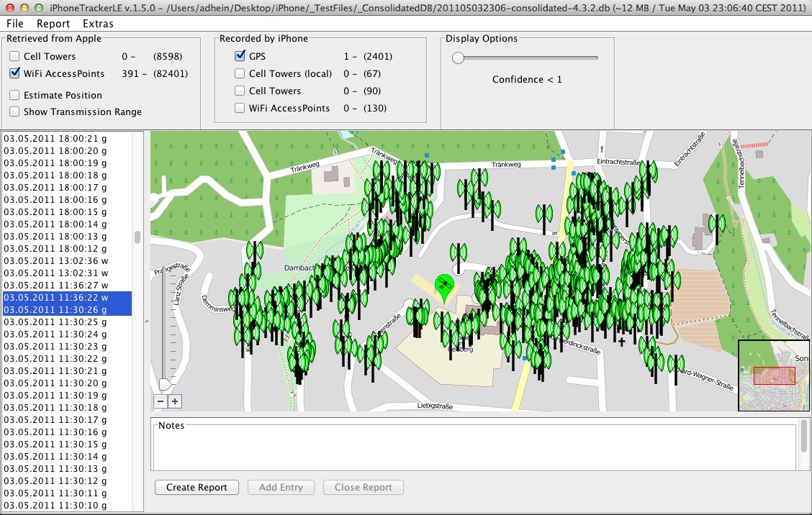Select entry 03.05.2011 11:30:11 g

tap(68, 493)
